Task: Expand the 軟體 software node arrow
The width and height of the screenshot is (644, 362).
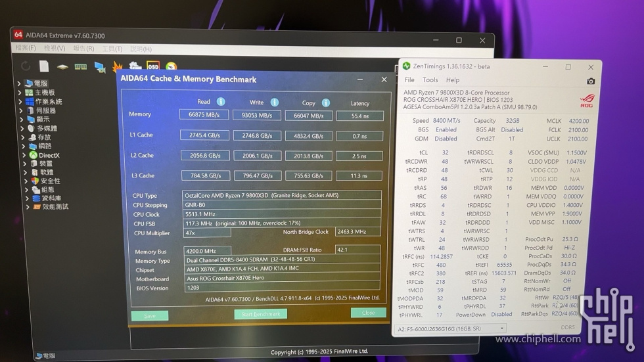Action: click(x=26, y=172)
